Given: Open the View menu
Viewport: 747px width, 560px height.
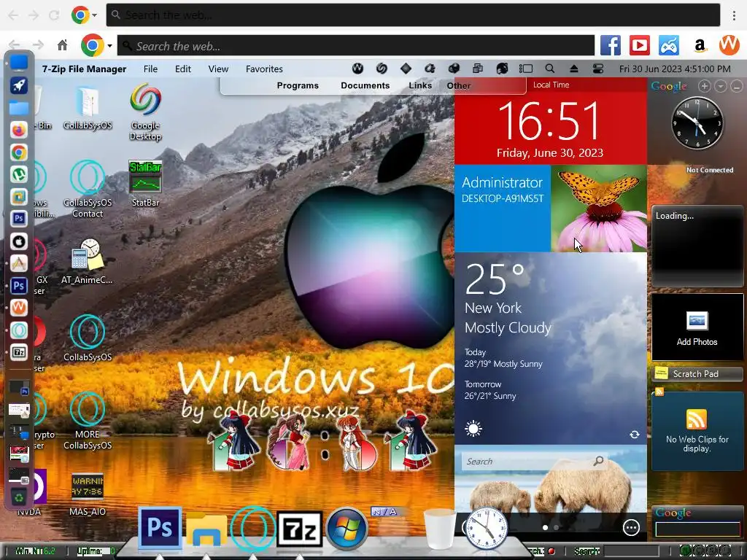Looking at the screenshot, I should point(218,69).
